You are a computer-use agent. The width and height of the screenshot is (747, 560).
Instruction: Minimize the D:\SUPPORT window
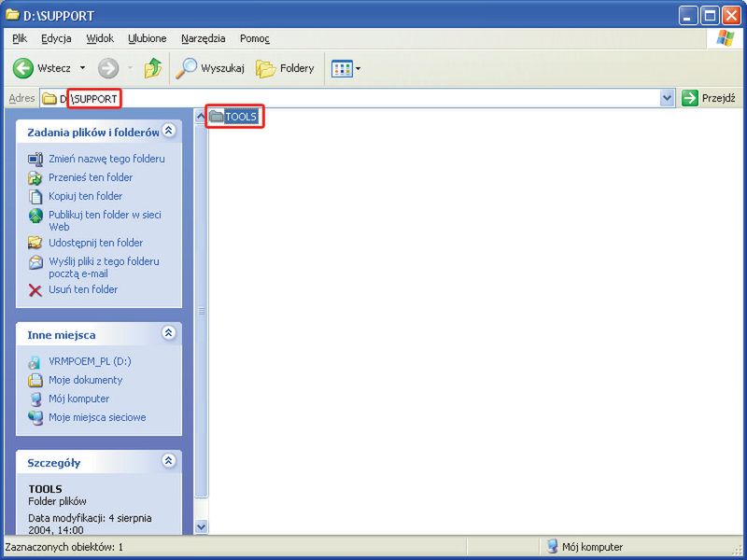pyautogui.click(x=688, y=16)
